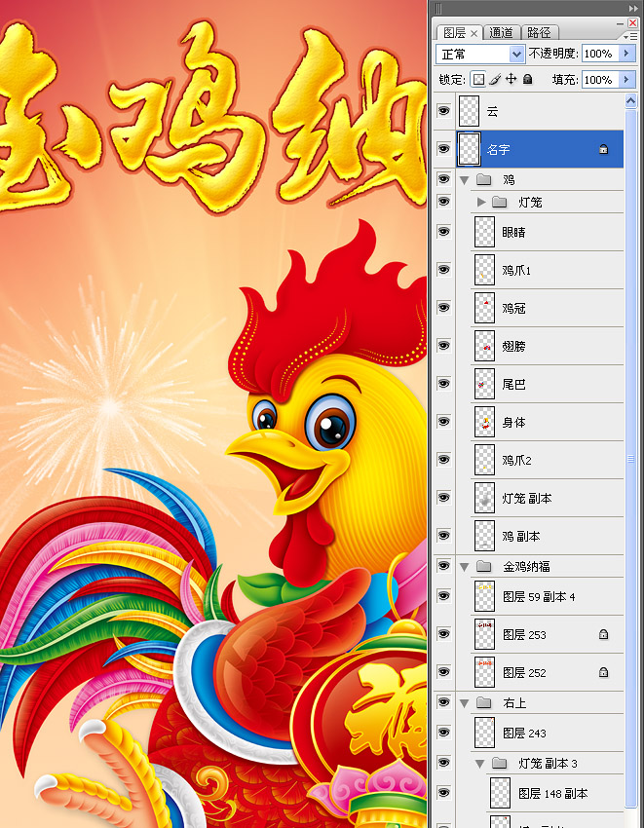Click layers panel scrollbar up arrow
Image resolution: width=644 pixels, height=828 pixels.
(x=630, y=101)
